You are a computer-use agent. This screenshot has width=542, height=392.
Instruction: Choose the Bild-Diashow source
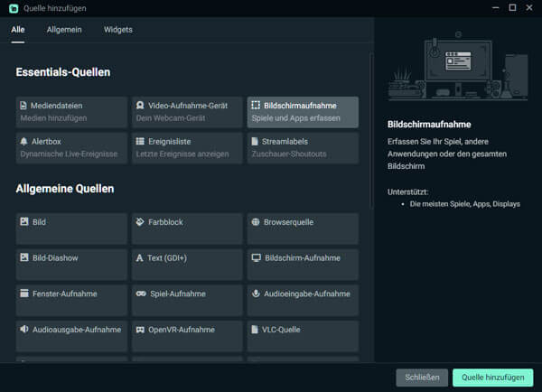[71, 265]
